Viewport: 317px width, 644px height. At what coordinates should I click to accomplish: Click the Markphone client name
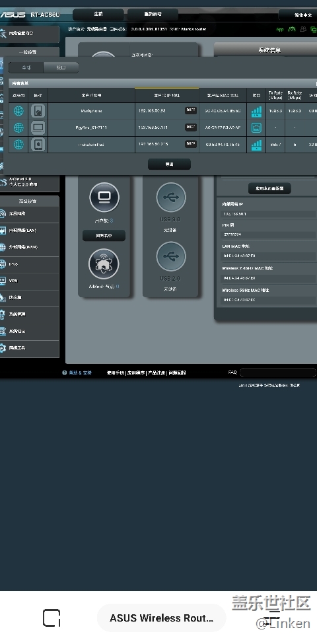91,111
